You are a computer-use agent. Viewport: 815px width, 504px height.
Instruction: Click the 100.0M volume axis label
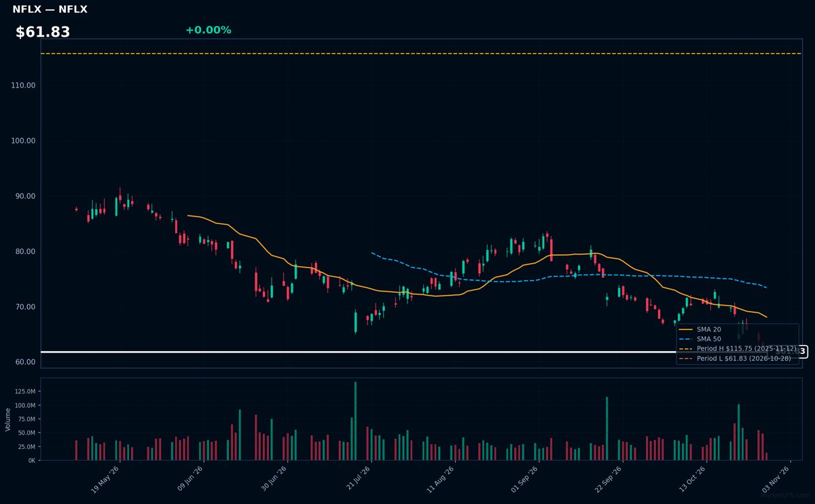26,406
